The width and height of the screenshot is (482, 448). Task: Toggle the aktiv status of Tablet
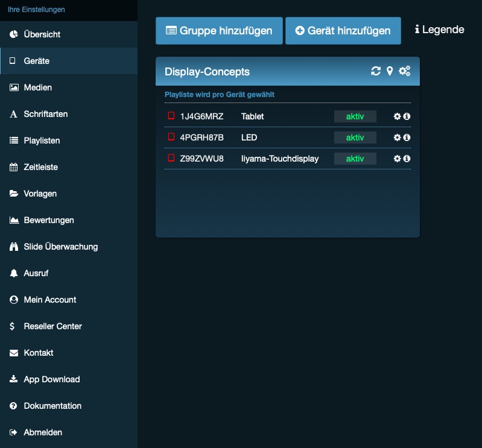point(355,116)
